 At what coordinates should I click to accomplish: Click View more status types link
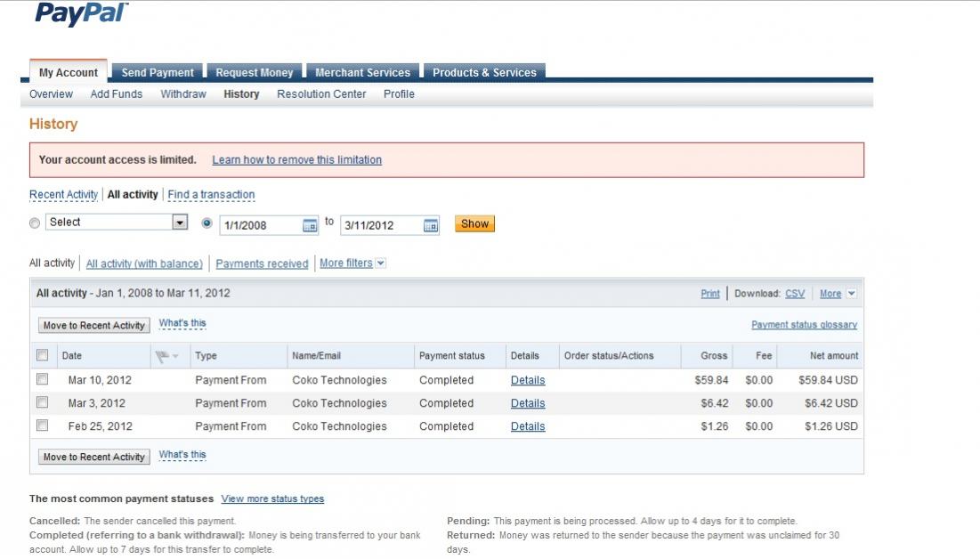[x=272, y=498]
